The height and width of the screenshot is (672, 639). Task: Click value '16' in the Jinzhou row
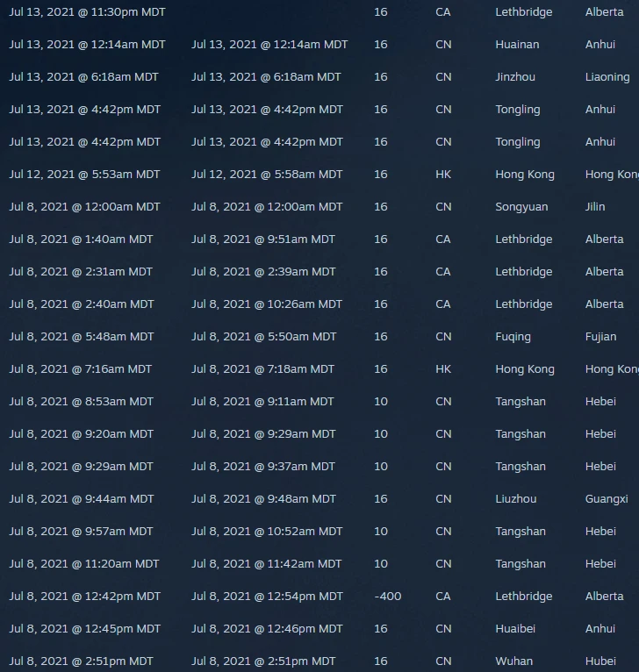[381, 77]
